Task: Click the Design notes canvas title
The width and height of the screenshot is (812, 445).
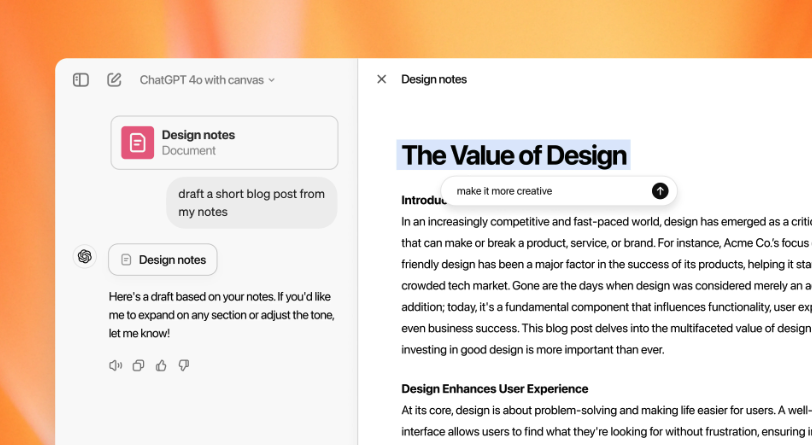Action: 434,79
